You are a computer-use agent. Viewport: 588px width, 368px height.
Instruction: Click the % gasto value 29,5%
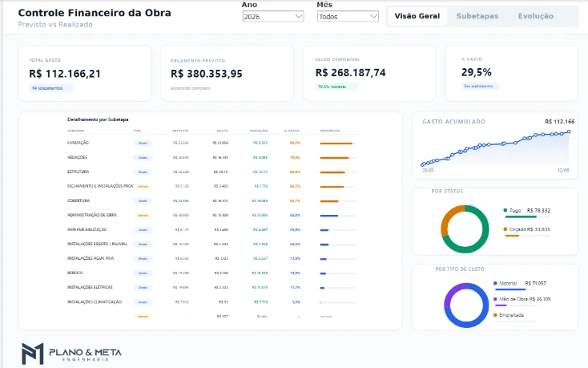click(477, 72)
